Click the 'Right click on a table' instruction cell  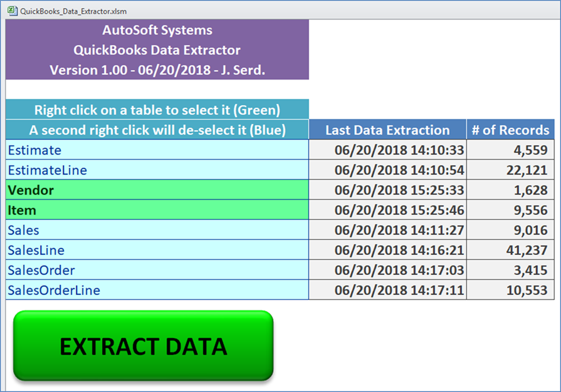click(157, 110)
